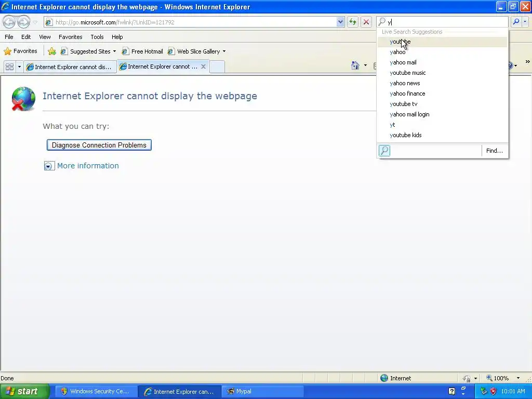Click the Search magnifier button in toolbar
The height and width of the screenshot is (399, 532).
pos(516,22)
